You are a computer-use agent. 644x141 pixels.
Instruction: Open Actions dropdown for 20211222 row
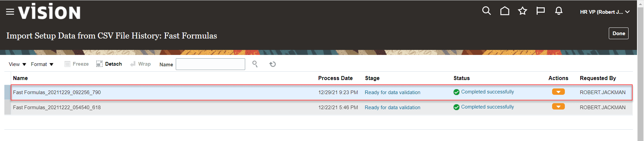click(558, 107)
